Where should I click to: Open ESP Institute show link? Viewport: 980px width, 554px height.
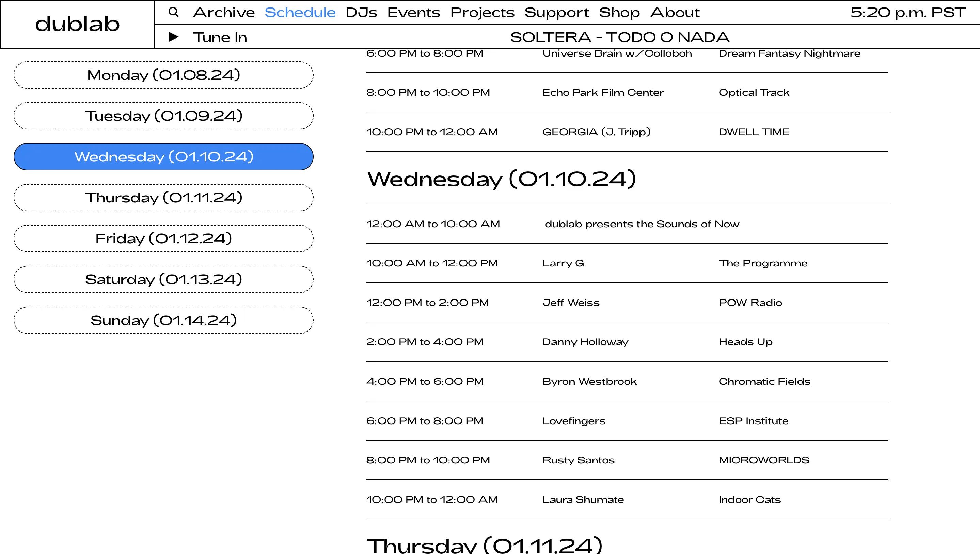pos(753,421)
